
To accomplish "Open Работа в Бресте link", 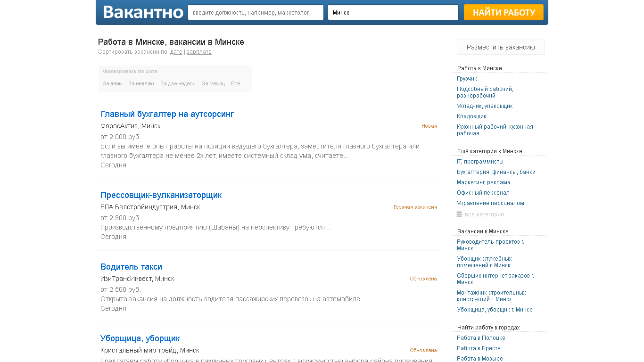I will pos(479,348).
